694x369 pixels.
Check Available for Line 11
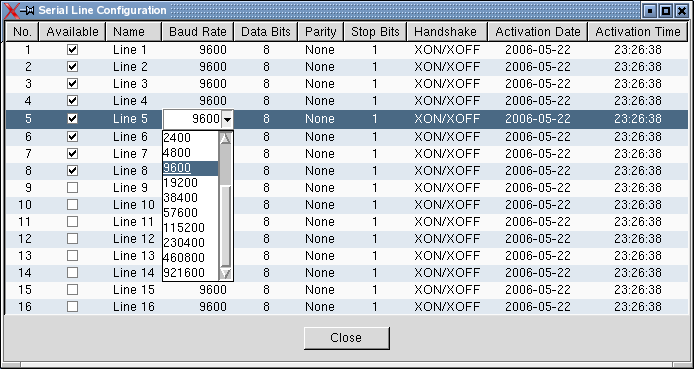click(x=72, y=221)
